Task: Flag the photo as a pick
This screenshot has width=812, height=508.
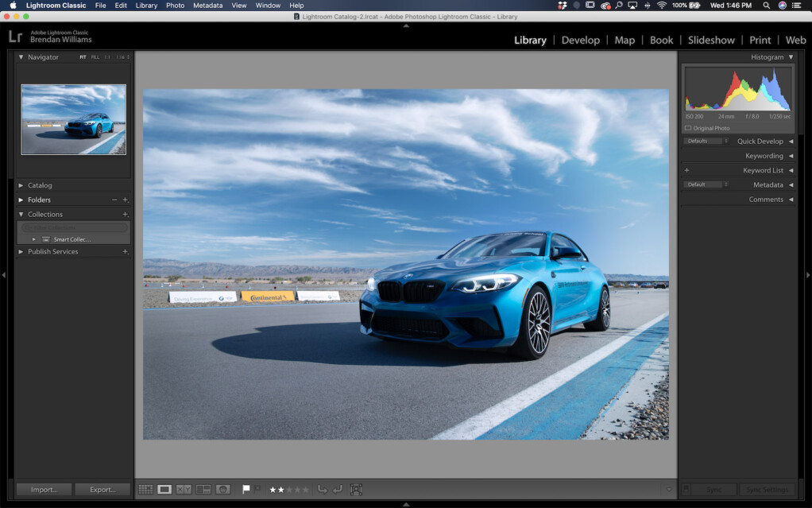Action: click(246, 489)
